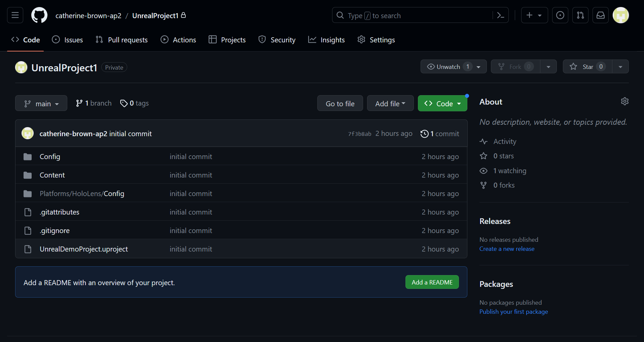The image size is (644, 342).
Task: Open the GitHub home page via the logo
Action: (x=39, y=15)
